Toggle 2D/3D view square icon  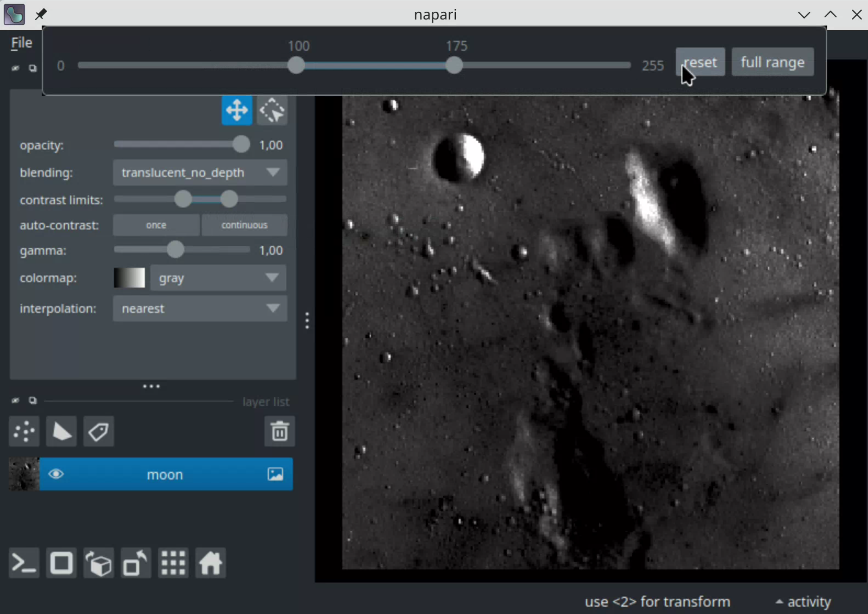(x=61, y=563)
